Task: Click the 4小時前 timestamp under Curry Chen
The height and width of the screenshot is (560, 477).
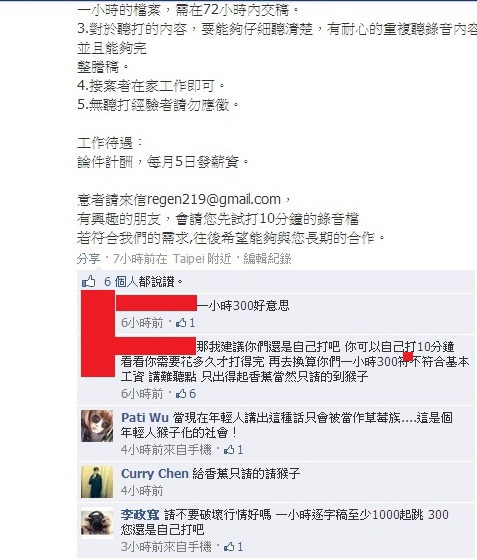Action: point(142,491)
